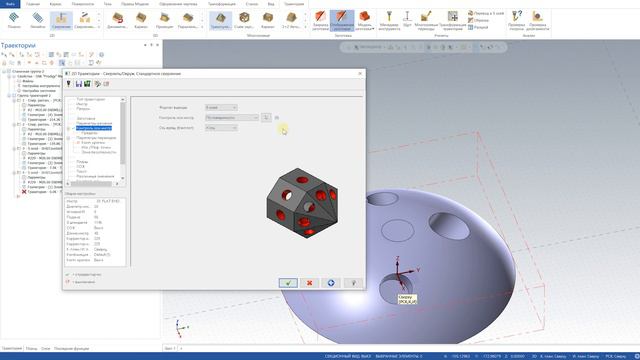Open the File (Файл) menu tab
Image resolution: width=640 pixels, height=360 pixels.
click(10, 4)
